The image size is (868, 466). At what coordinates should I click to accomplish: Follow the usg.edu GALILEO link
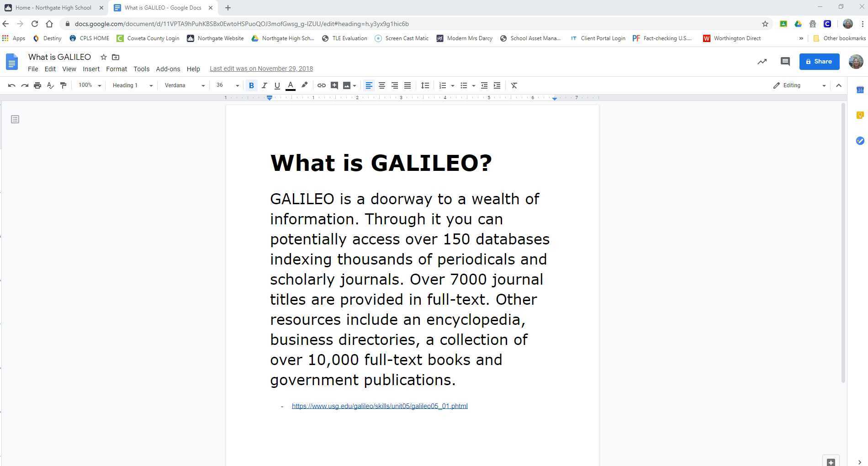click(x=379, y=406)
